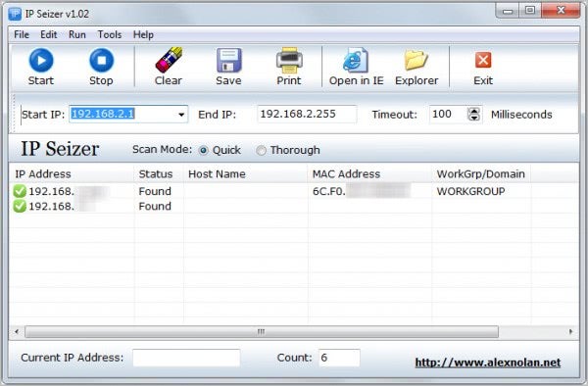Select the Quick scan mode radio button

(x=203, y=150)
